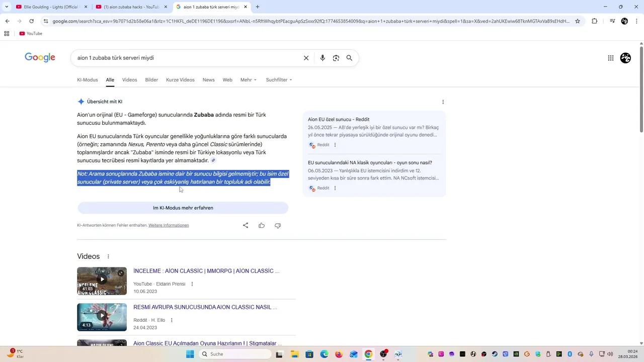Click the source link chip after 'almamaktadır'
Screen dimensions: 644x362
(x=213, y=160)
